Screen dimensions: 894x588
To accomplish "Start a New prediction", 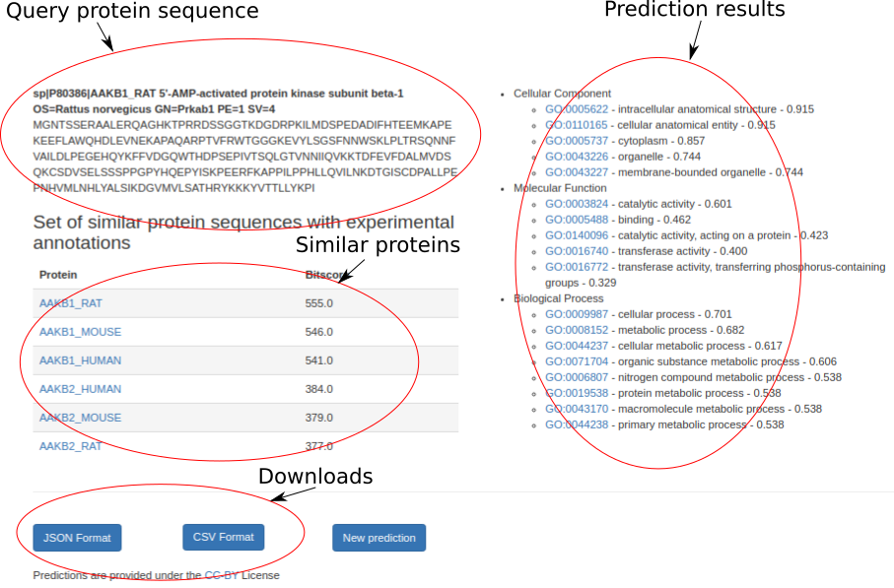I will pos(378,538).
